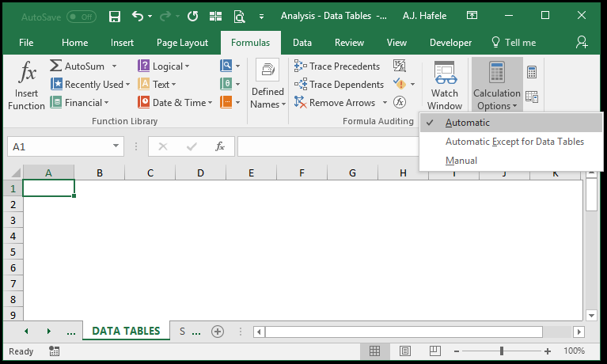Click the zoom in plus button

[548, 351]
